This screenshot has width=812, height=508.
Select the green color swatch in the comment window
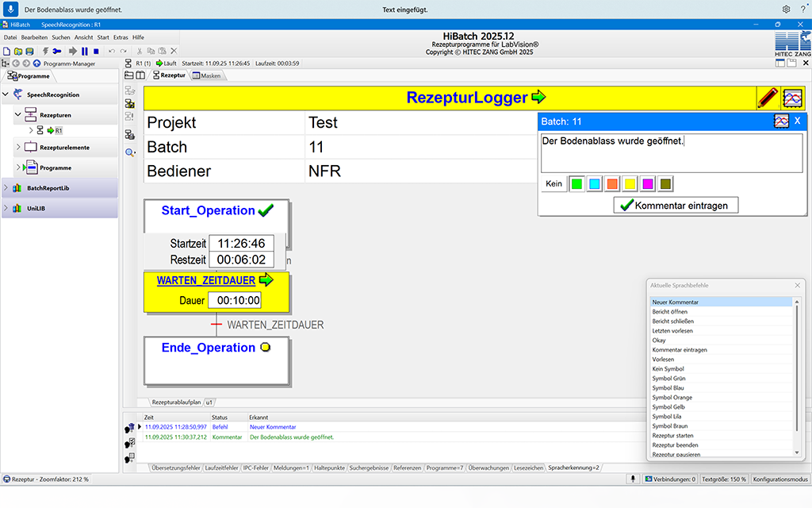pos(576,183)
